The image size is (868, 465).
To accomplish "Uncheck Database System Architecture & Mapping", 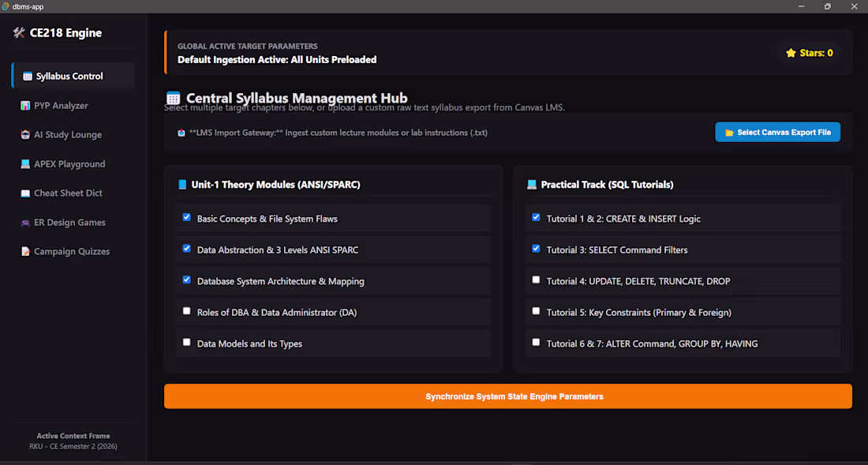I will tap(186, 279).
